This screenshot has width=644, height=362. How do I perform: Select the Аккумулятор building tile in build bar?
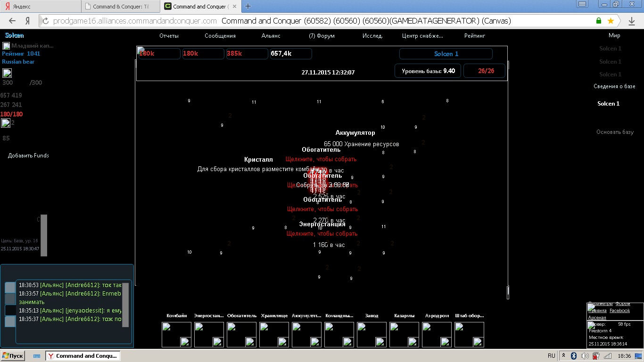[x=306, y=335]
